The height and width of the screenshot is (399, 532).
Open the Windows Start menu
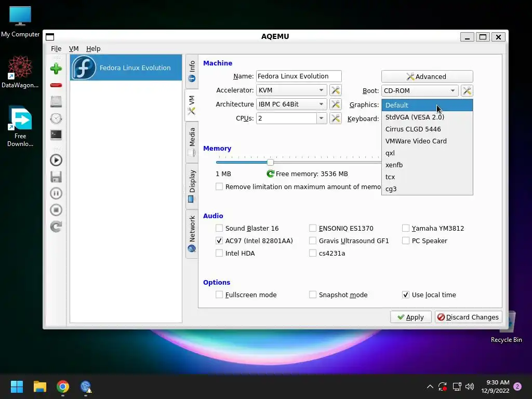coord(17,387)
